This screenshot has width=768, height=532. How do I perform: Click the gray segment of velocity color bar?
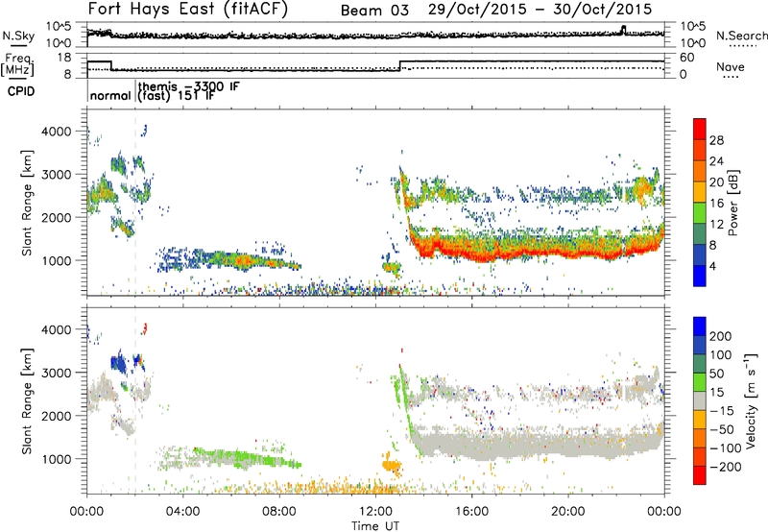[x=700, y=401]
